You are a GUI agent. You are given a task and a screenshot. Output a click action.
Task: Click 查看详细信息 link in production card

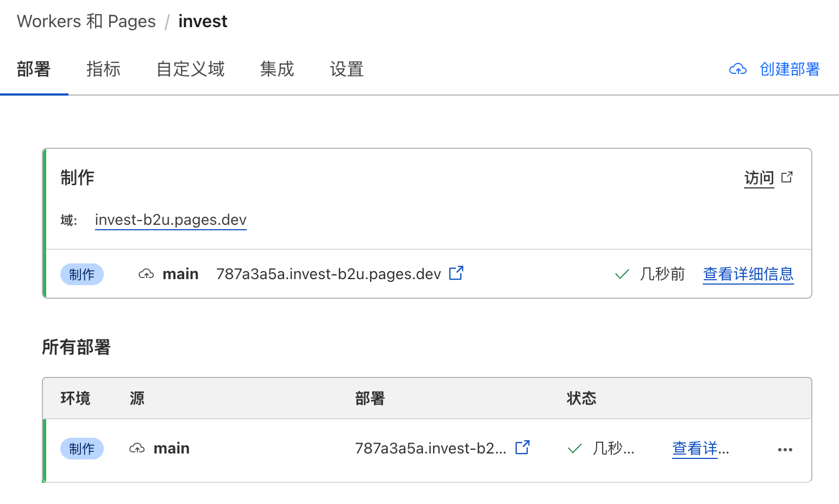tap(748, 274)
